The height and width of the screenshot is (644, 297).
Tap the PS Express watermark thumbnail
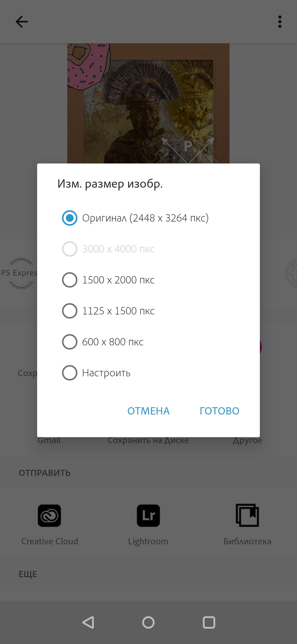point(20,273)
